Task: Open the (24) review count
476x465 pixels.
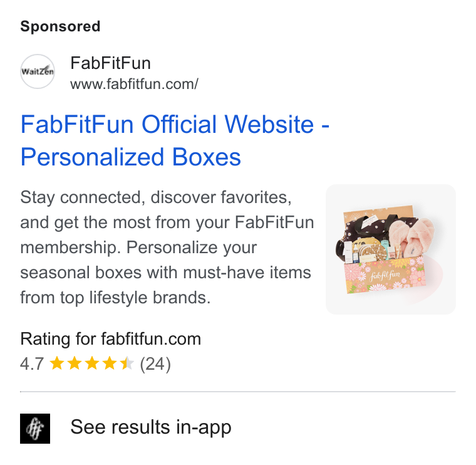Action: [x=155, y=364]
